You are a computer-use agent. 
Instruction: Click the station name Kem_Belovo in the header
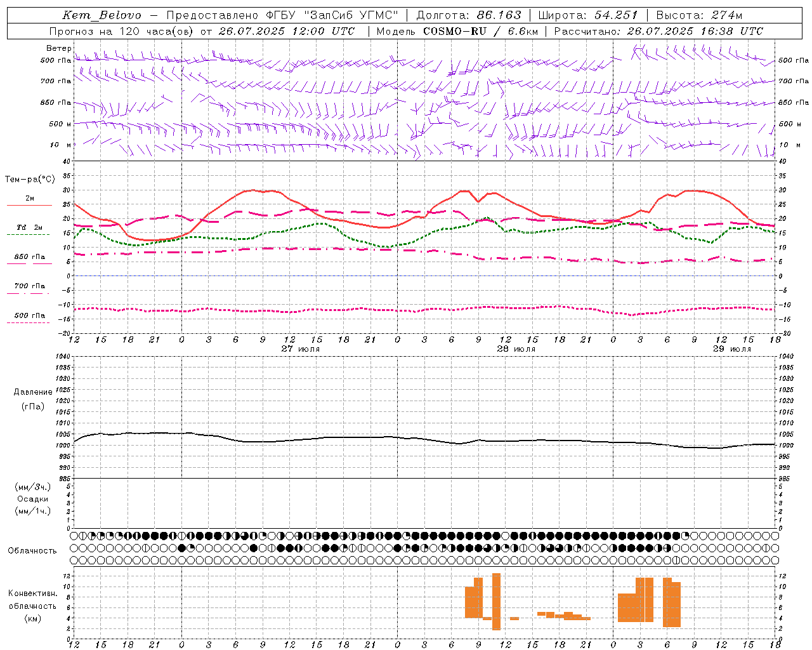click(x=102, y=15)
